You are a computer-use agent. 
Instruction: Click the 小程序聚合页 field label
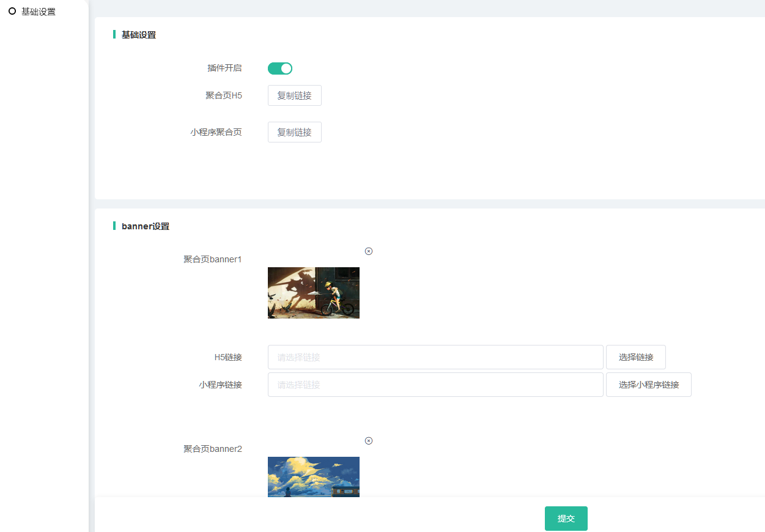(216, 132)
